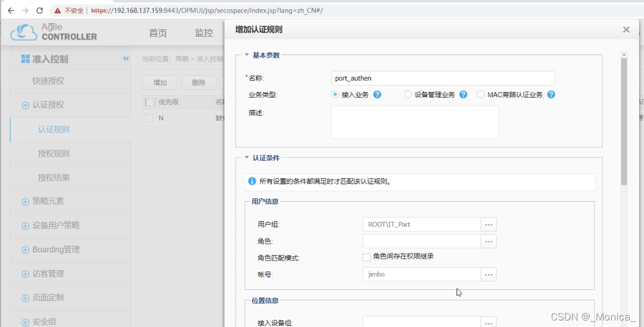Click the 准入控制 grid icon
Viewport: 644px width, 327px height.
[26, 59]
